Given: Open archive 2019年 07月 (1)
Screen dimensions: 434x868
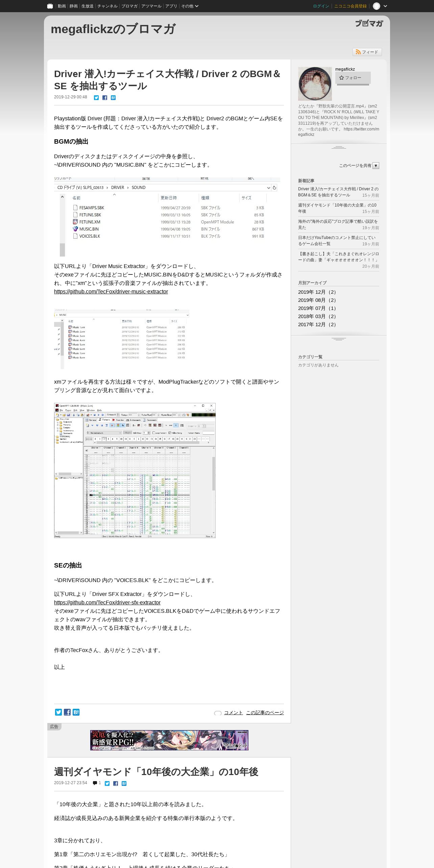Looking at the screenshot, I should [x=318, y=308].
